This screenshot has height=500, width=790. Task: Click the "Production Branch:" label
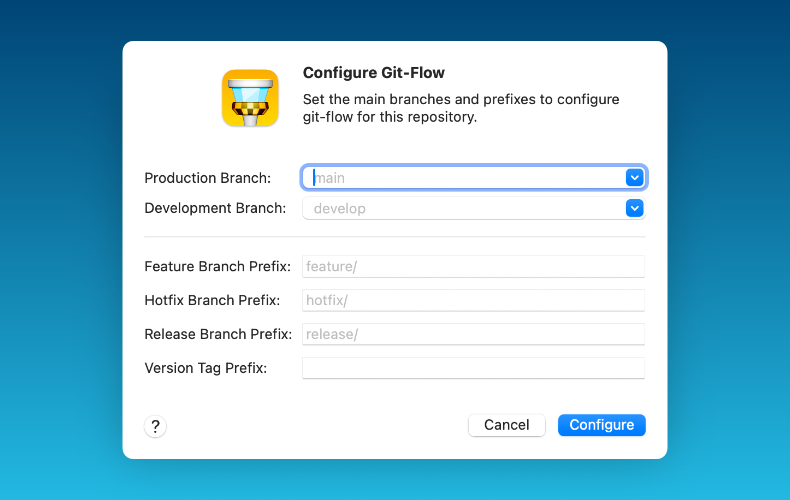(207, 178)
